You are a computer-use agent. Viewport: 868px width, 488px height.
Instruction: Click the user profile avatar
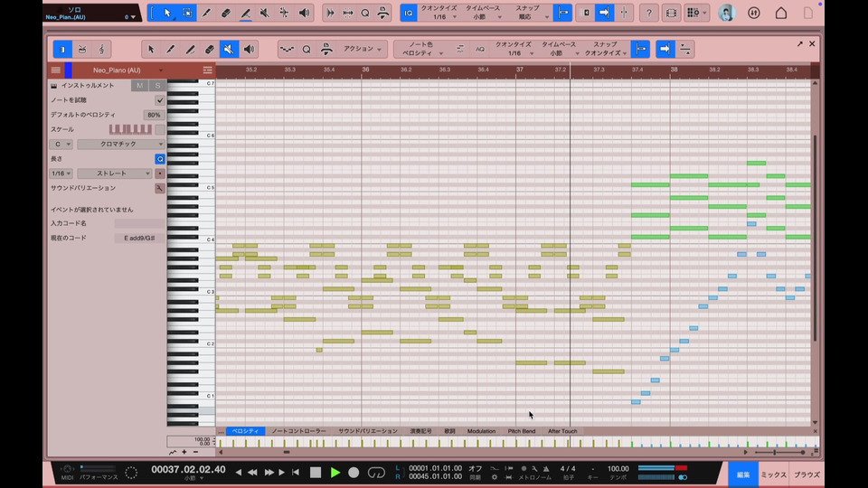726,13
